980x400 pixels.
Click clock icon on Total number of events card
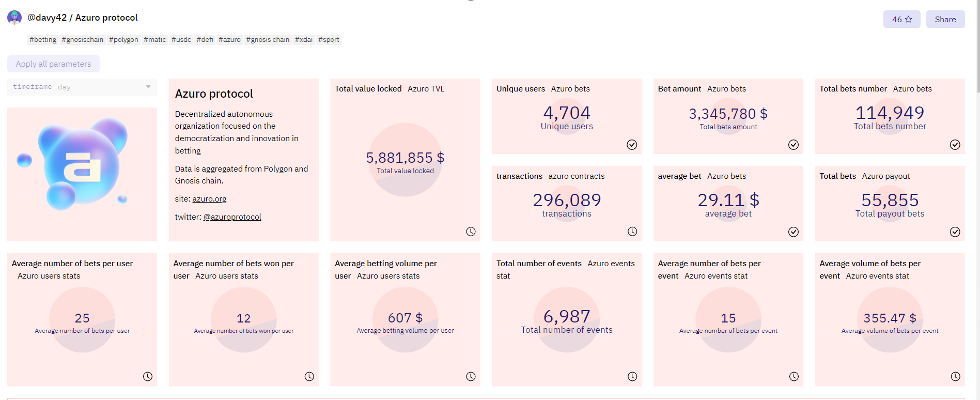point(632,377)
